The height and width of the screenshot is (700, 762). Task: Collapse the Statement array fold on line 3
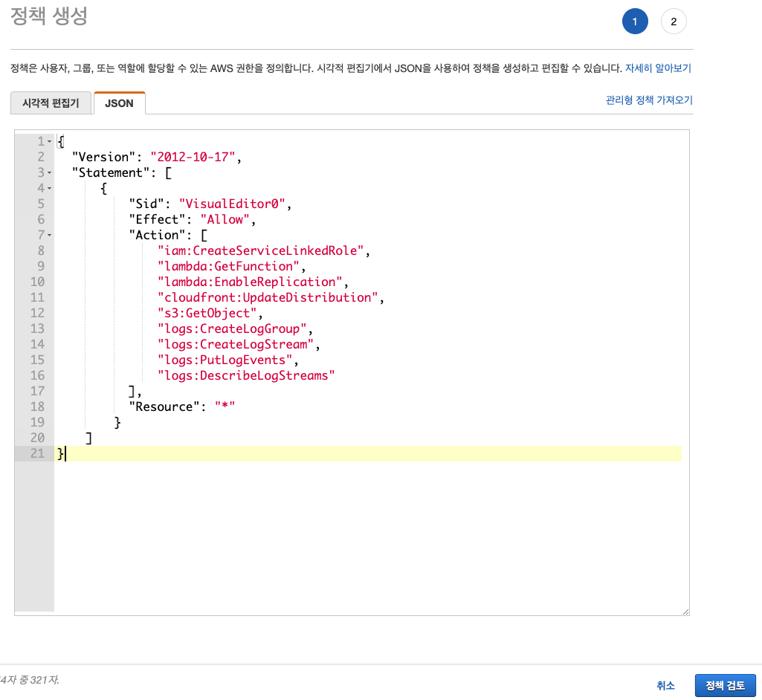[50, 172]
